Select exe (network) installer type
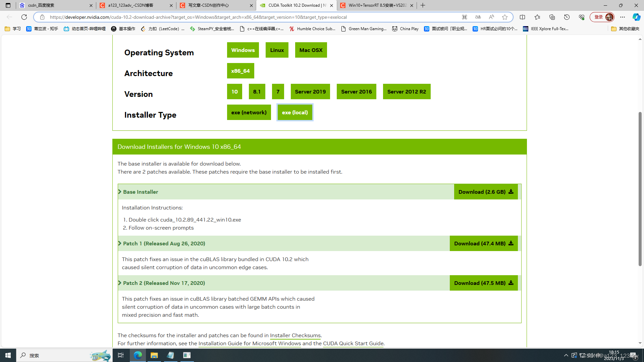The height and width of the screenshot is (362, 644). point(249,112)
